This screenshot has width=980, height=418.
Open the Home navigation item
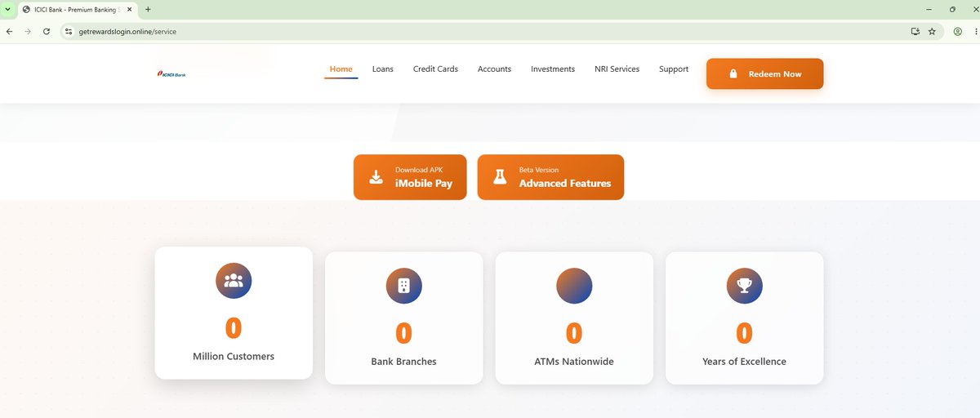click(341, 69)
